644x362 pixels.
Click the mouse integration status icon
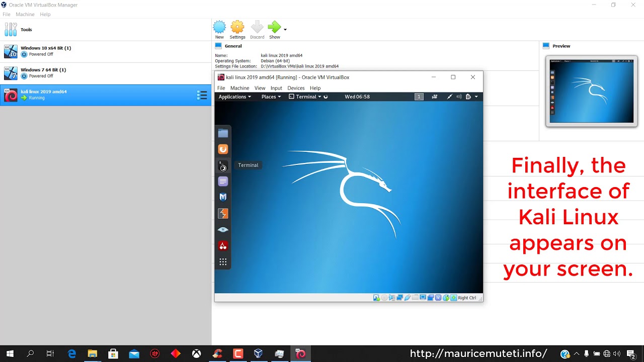click(x=446, y=298)
